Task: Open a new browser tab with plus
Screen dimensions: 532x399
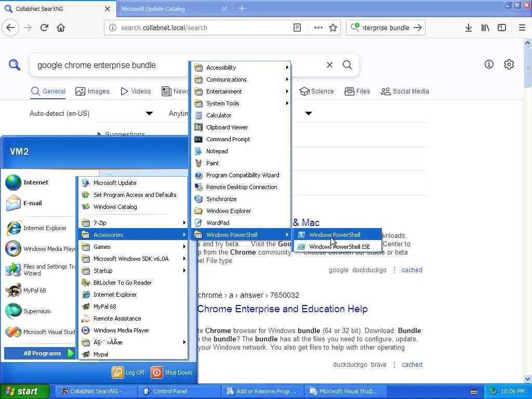Action: tap(242, 8)
